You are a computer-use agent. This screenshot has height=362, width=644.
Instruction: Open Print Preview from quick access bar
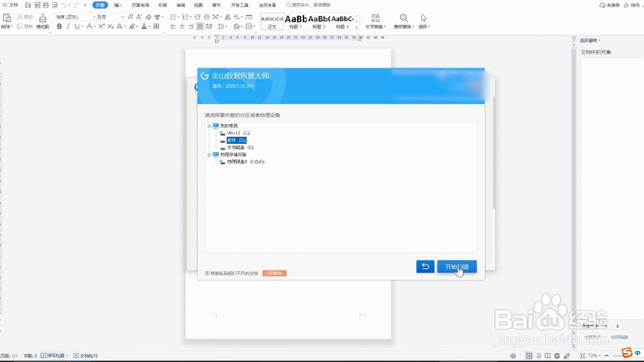tap(55, 5)
